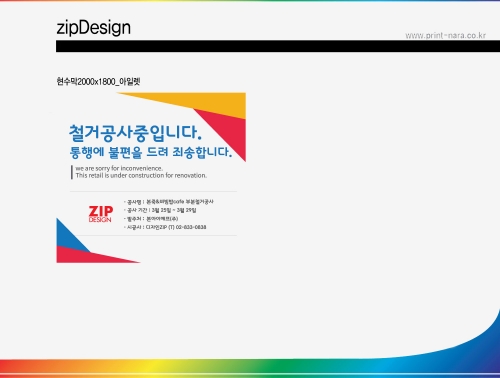Click the vertical bar beside English text
The image size is (500, 378).
click(72, 172)
